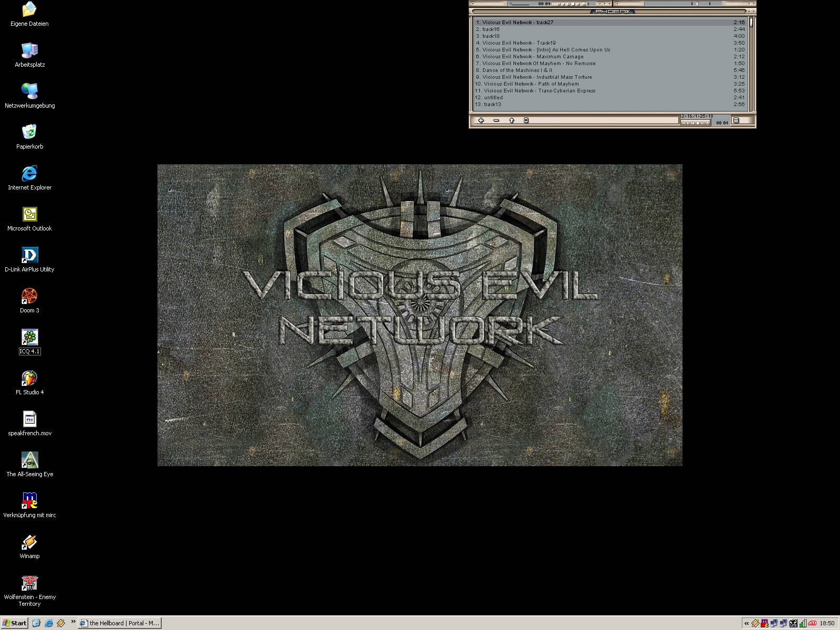
Task: Open the D-Link AirPlus Utility icon
Action: pos(29,256)
